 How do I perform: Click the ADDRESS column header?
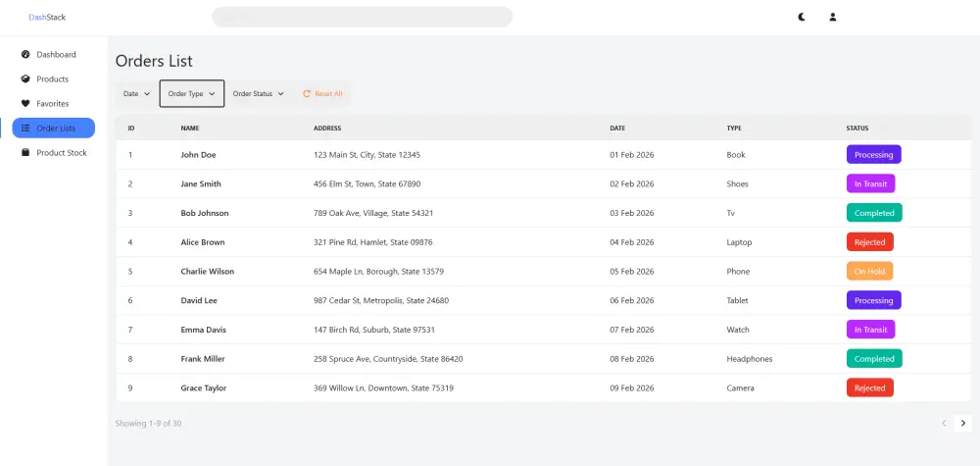tap(327, 129)
